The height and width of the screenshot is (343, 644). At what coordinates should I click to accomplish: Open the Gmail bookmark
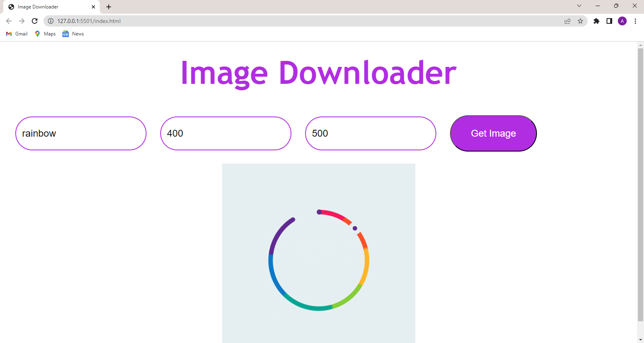tap(17, 34)
